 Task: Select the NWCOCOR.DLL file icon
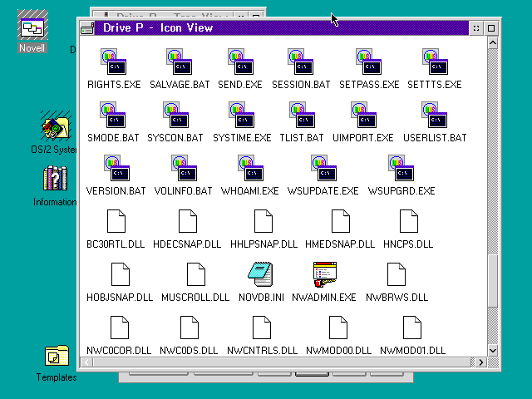click(120, 328)
